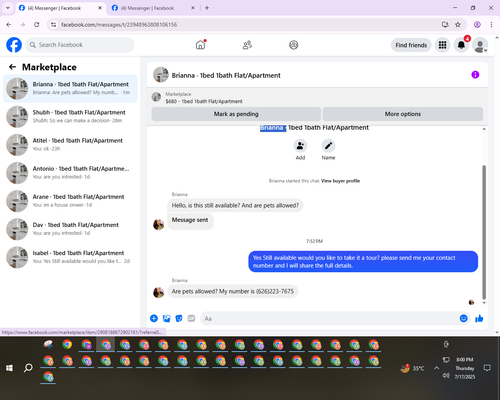
Task: Show hidden system tray icons
Action: coord(436,368)
